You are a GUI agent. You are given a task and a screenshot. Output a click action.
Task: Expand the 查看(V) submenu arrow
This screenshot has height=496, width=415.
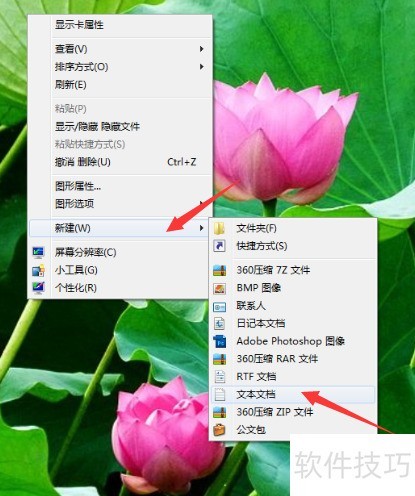pos(201,49)
